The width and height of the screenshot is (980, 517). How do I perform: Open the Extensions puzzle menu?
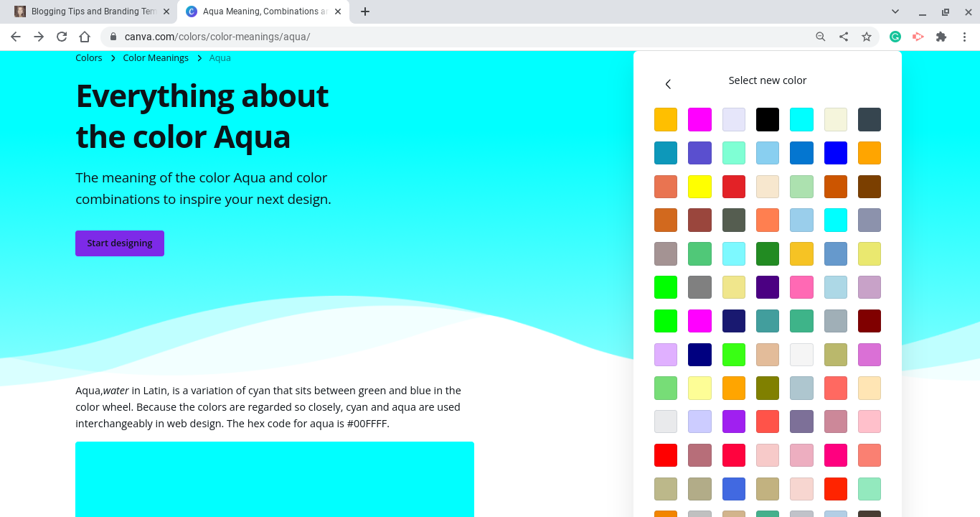(941, 37)
